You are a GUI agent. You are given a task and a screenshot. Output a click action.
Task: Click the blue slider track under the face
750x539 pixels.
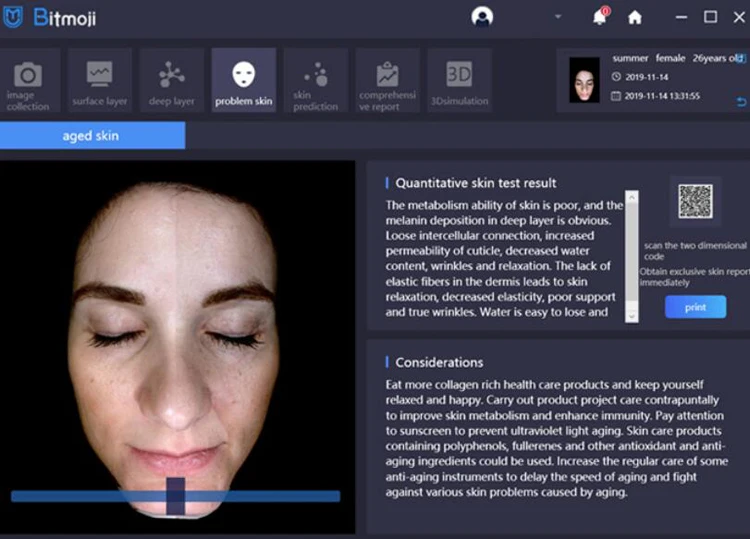(x=176, y=496)
